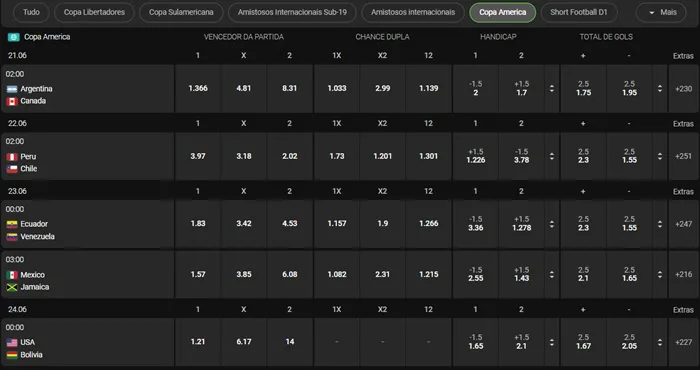This screenshot has width=700, height=370.
Task: Select double chance 12 at 1.139
Action: 429,88
